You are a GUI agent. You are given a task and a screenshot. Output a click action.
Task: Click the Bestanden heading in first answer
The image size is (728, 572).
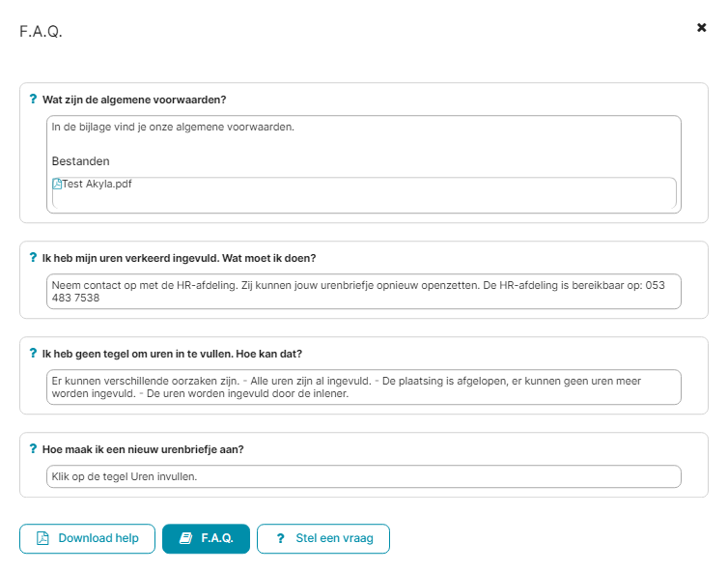point(81,161)
